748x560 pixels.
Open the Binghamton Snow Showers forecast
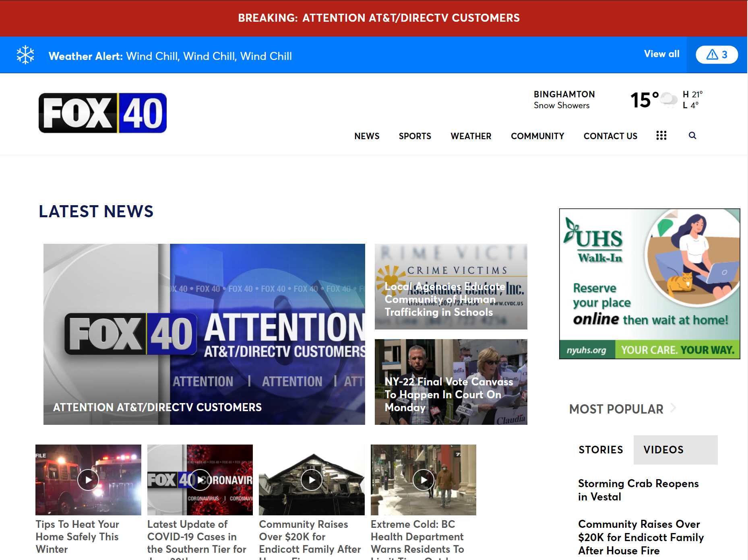564,100
